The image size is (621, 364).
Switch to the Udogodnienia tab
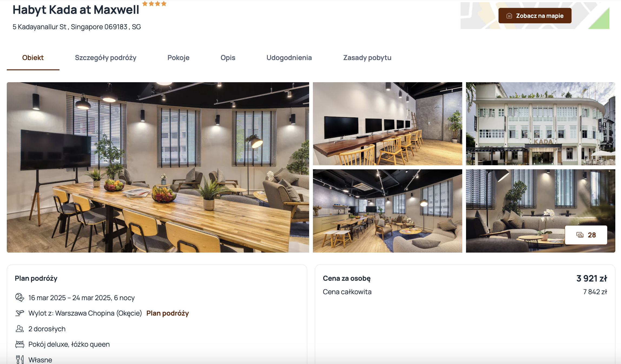click(289, 58)
